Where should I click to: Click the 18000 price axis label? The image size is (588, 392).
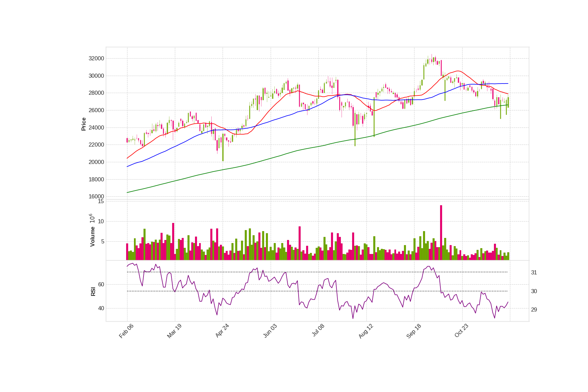pyautogui.click(x=96, y=180)
